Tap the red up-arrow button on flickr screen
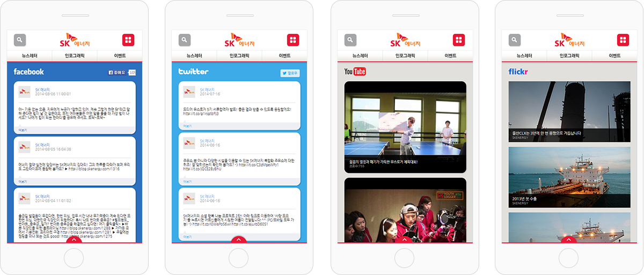Viewport: 644px width, 275px height. [x=569, y=240]
